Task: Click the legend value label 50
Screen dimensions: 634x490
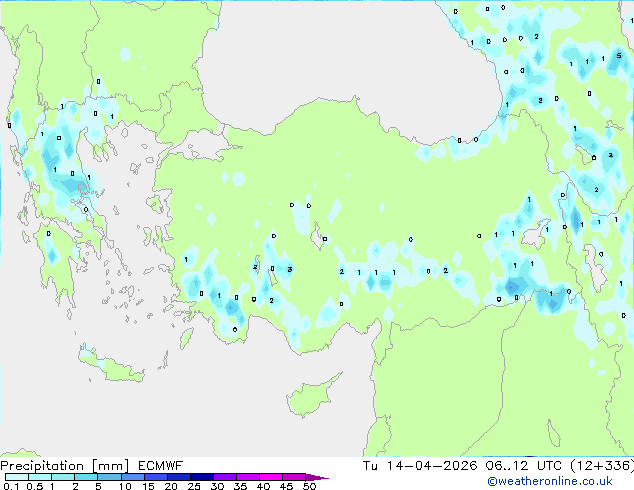Action: (310, 486)
